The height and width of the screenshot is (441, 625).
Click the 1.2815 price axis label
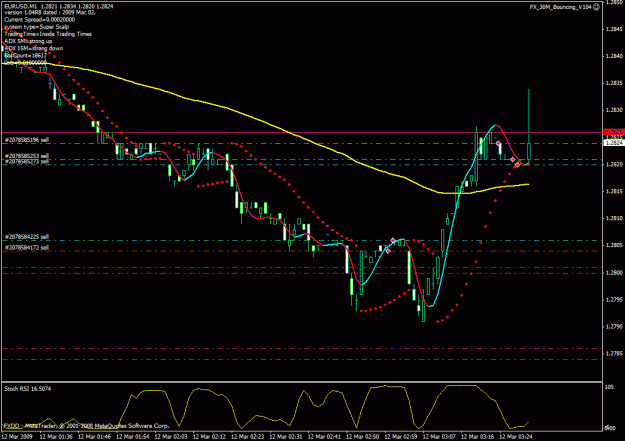coord(613,191)
